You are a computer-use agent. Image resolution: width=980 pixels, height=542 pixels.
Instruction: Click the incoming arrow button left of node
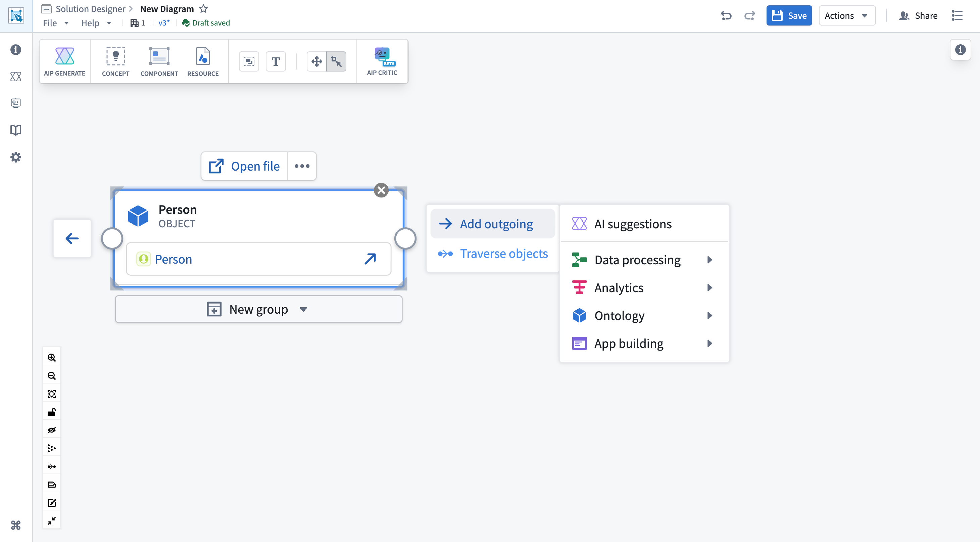[x=72, y=238]
